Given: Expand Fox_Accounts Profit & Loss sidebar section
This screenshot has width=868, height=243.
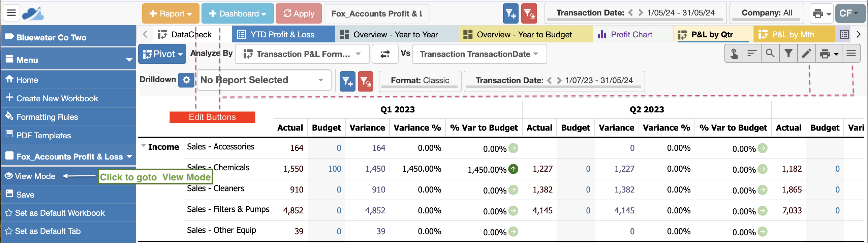Looking at the screenshot, I should coord(69,157).
